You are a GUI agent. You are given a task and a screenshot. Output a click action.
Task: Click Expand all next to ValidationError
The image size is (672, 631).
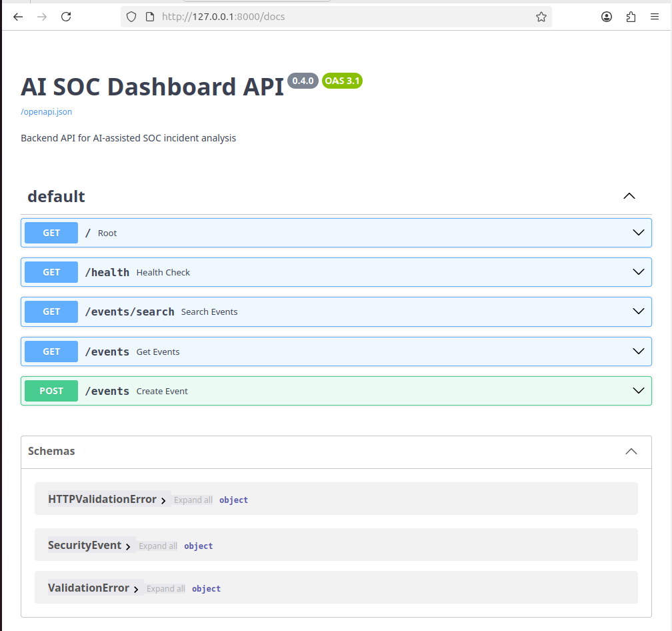[x=166, y=589]
